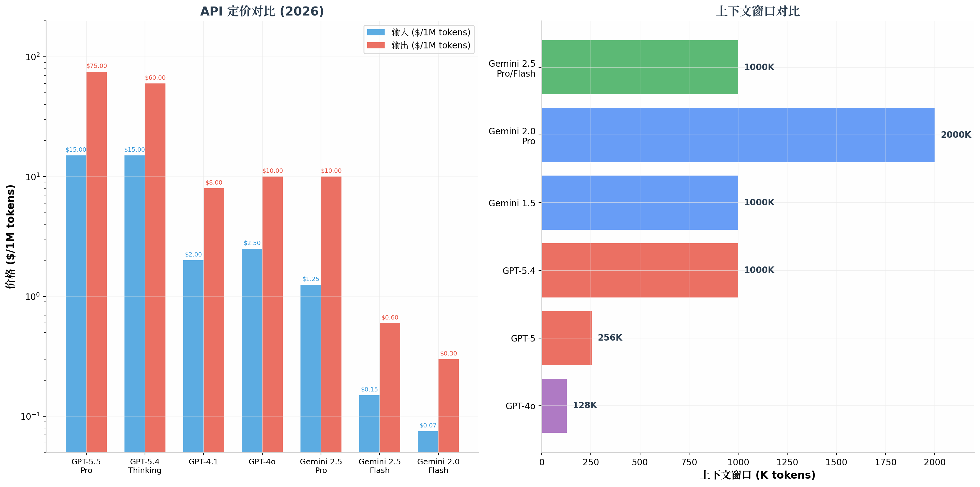
Task: Click the "GPT-5.5 Pro" x-axis label
Action: [86, 466]
